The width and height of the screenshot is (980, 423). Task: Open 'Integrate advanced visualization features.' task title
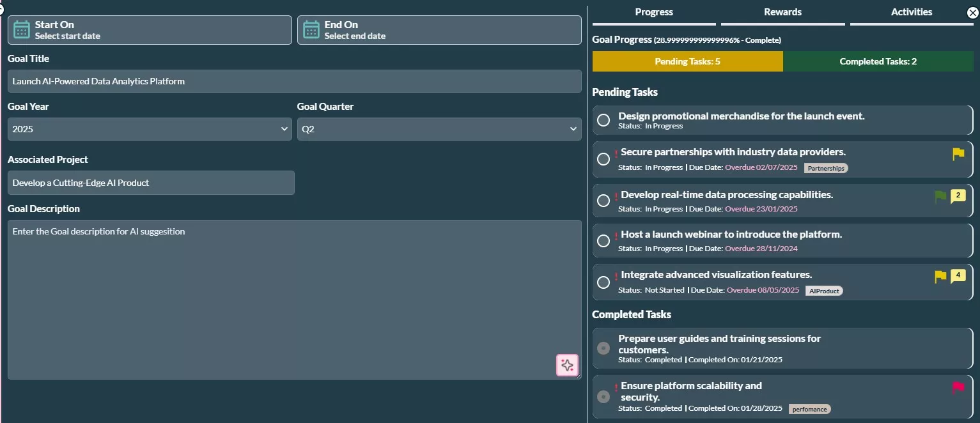point(717,275)
